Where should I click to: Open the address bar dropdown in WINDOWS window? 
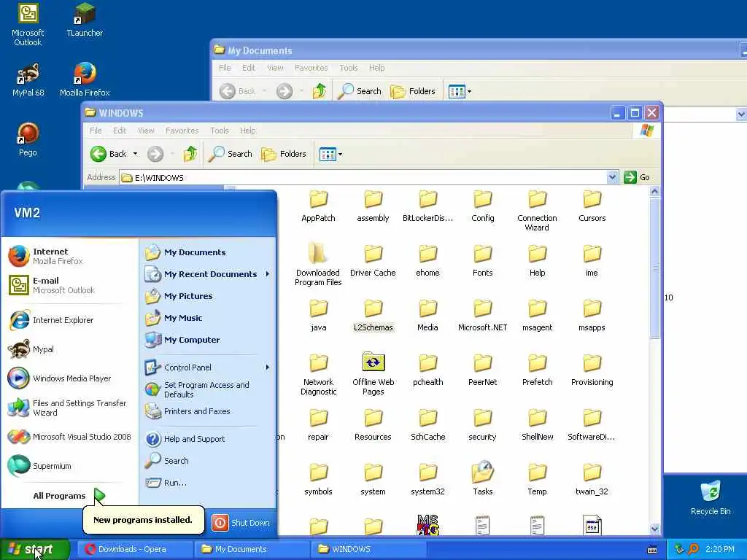pyautogui.click(x=612, y=178)
